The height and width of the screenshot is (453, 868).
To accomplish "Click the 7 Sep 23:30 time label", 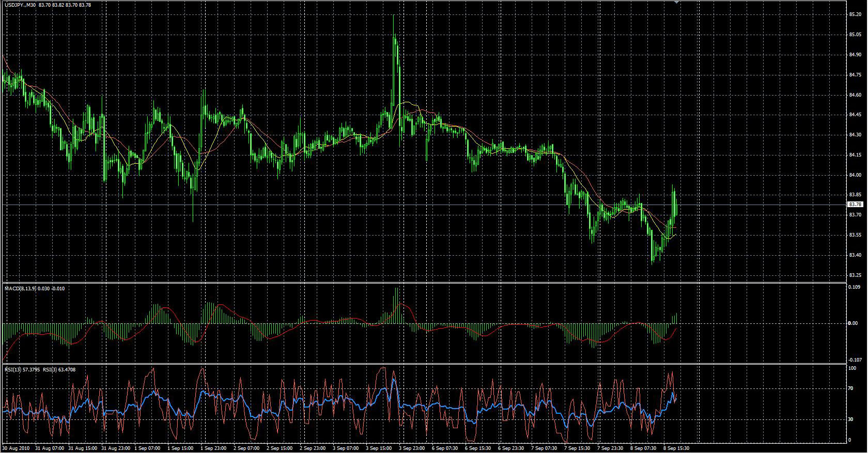I will point(610,448).
